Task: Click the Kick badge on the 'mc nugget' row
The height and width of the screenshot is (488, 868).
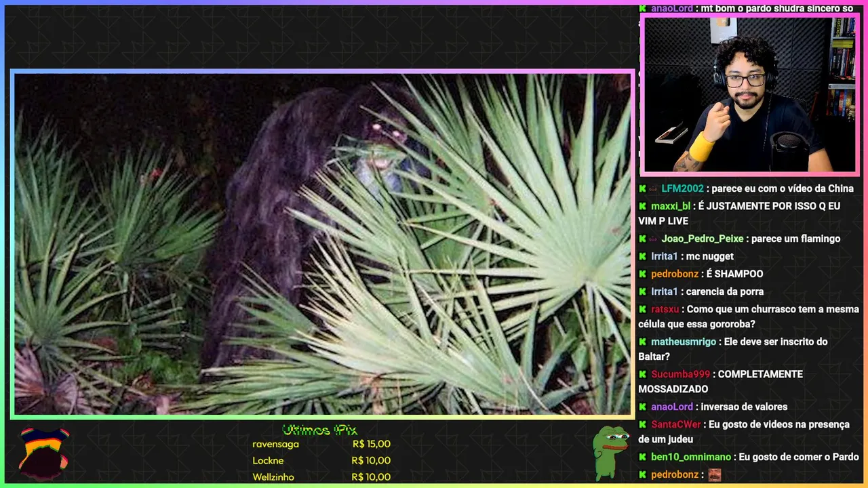Action: point(642,256)
